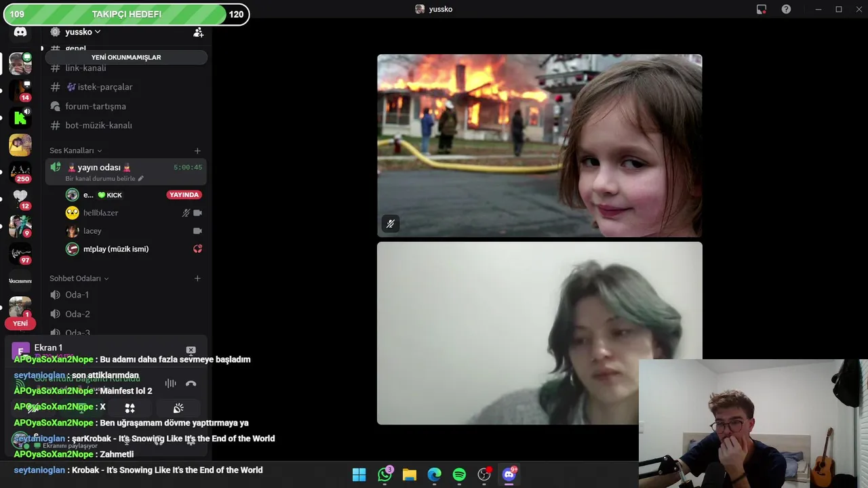The image size is (868, 488).
Task: Open server with badge 1 above YENİ
Action: tap(20, 306)
